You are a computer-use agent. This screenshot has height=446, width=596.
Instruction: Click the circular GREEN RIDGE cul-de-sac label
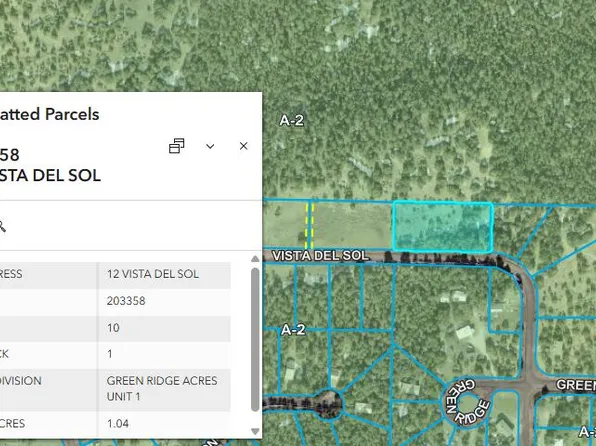(x=468, y=402)
